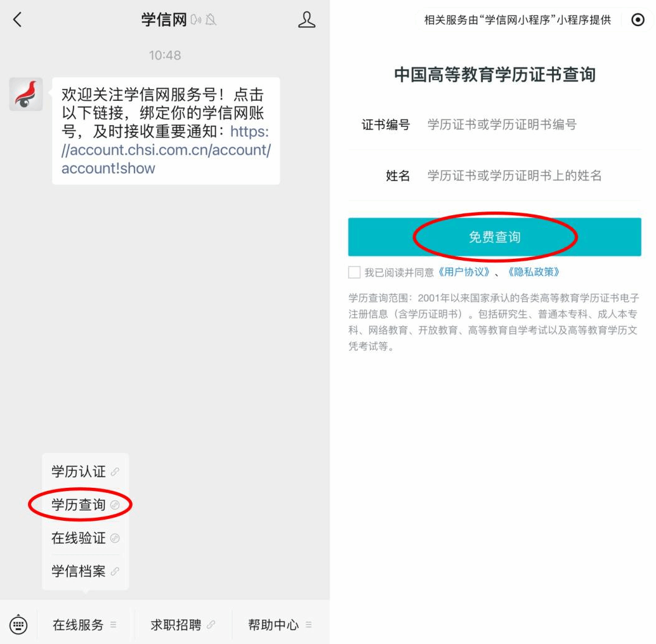Open the 学信网 account profile icon
The image size is (656, 644).
point(306,20)
